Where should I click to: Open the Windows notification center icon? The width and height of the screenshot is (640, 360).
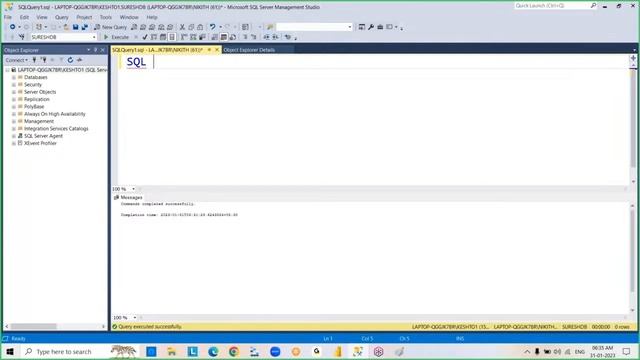627,351
